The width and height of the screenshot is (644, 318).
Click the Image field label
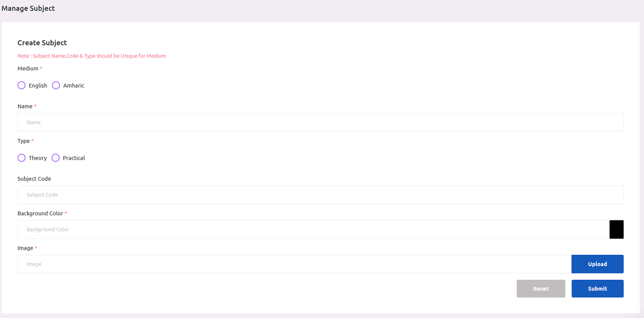[x=25, y=248]
